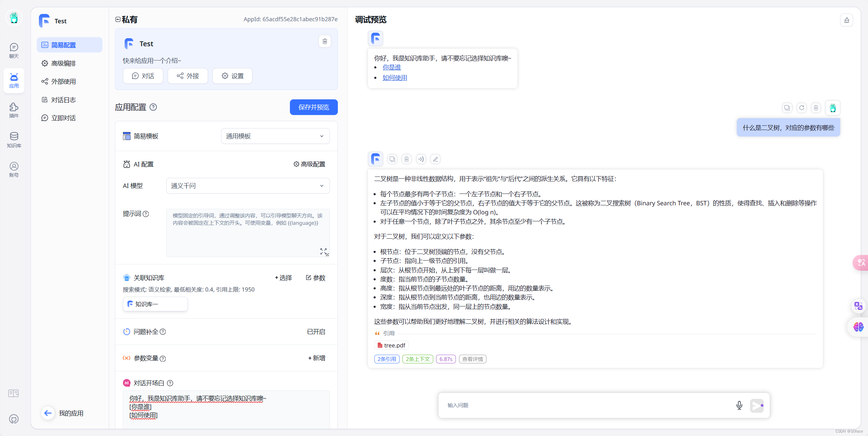The width and height of the screenshot is (868, 436).
Task: Delete the user question message
Action: pos(816,108)
